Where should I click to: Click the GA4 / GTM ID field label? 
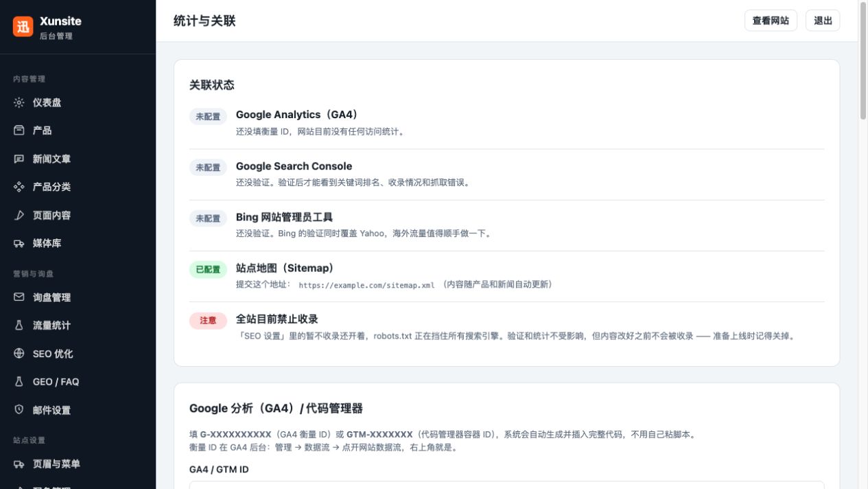219,470
